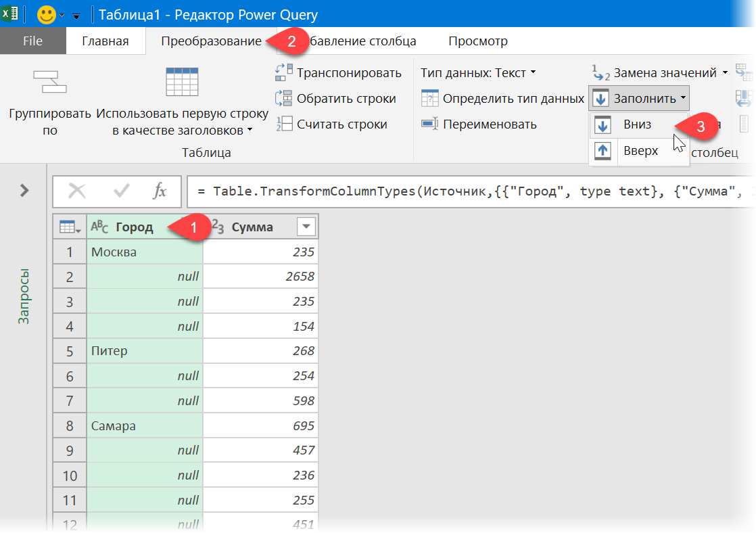Click row number 5 header
This screenshot has height=533, width=756.
[x=70, y=351]
